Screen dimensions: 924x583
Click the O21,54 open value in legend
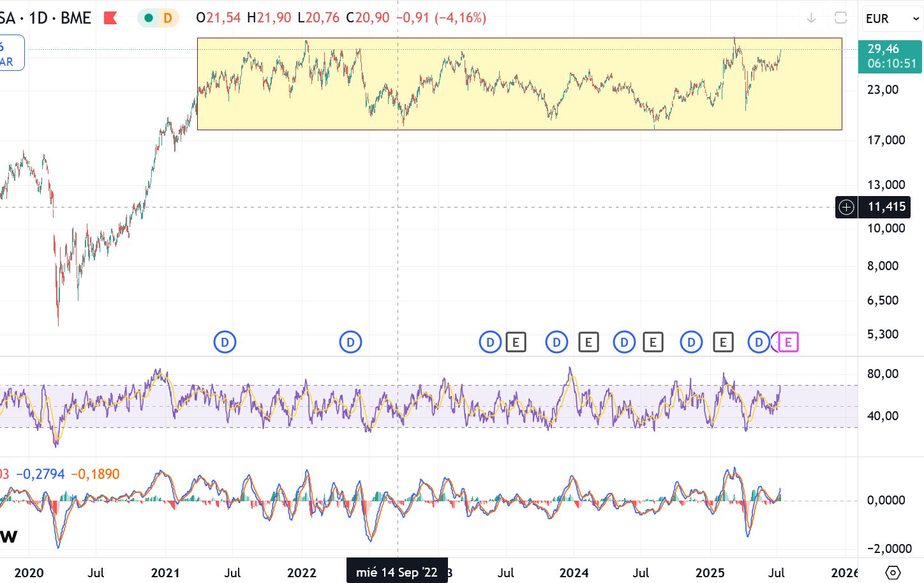click(218, 18)
